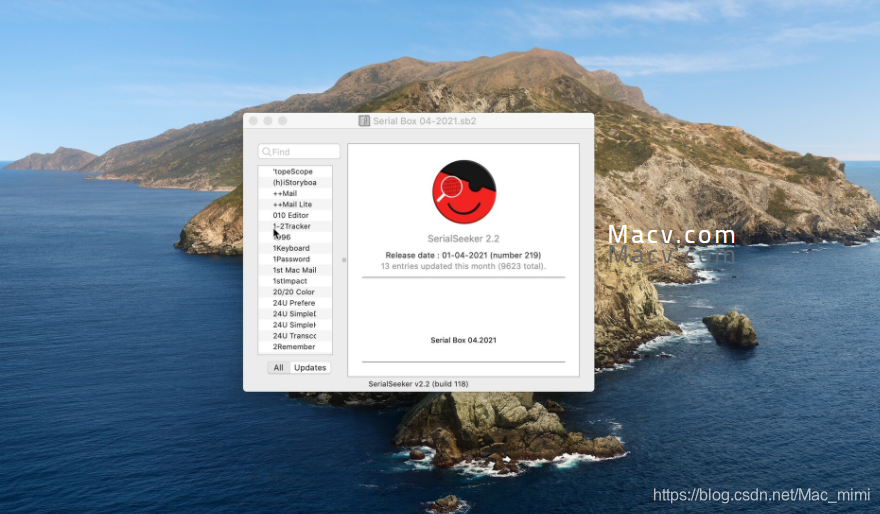This screenshot has width=880, height=514.
Task: Click the Release date 01-04-2021 line
Action: click(x=464, y=255)
